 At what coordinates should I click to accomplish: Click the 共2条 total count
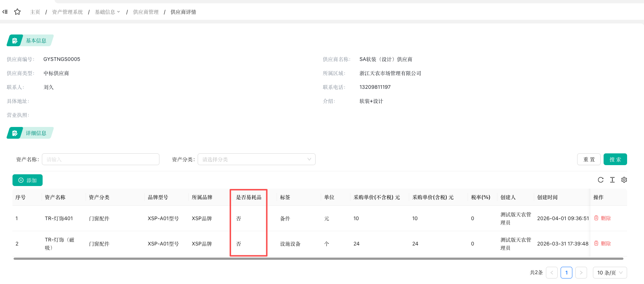[536, 273]
